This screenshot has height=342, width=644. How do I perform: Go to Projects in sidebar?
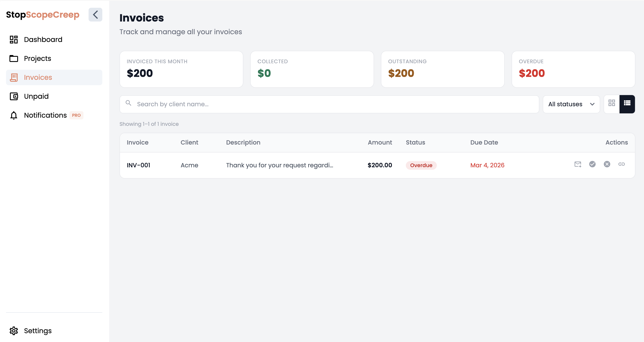37,59
